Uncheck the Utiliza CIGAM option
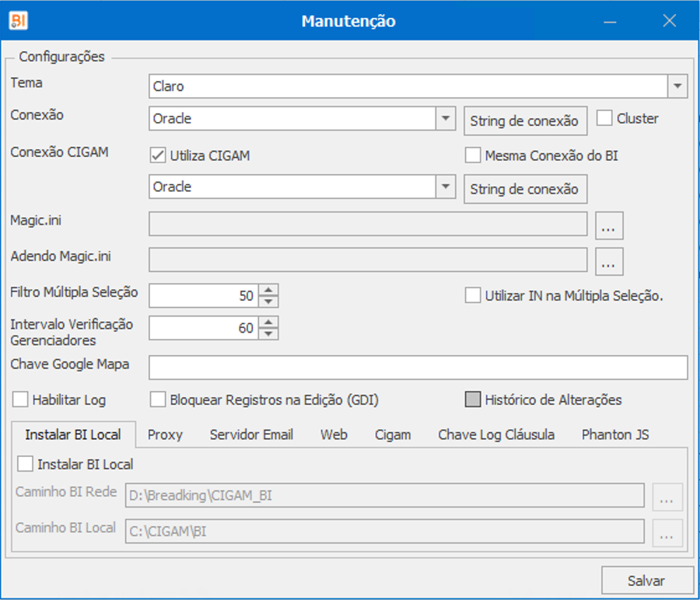This screenshot has width=700, height=600. coord(158,155)
